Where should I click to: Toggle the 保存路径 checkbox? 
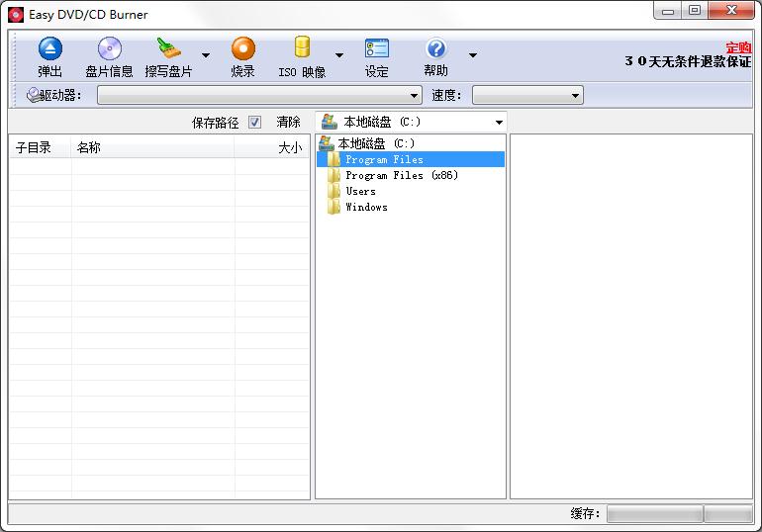(254, 123)
